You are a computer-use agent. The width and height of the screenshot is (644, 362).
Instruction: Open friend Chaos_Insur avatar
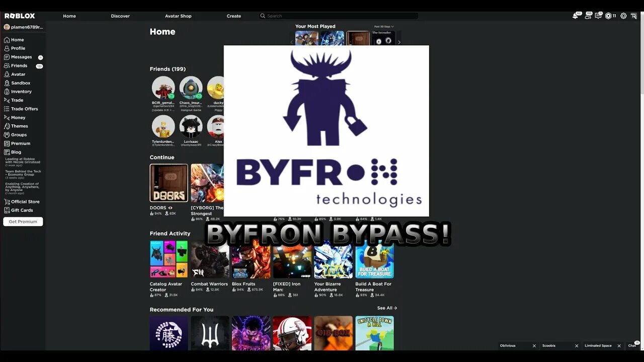pos(191,88)
